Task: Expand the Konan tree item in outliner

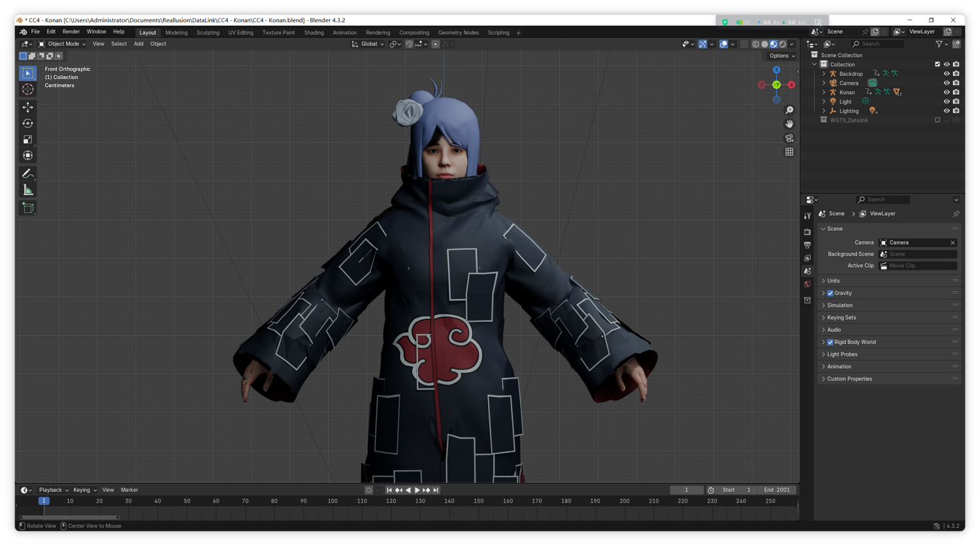Action: pos(824,93)
